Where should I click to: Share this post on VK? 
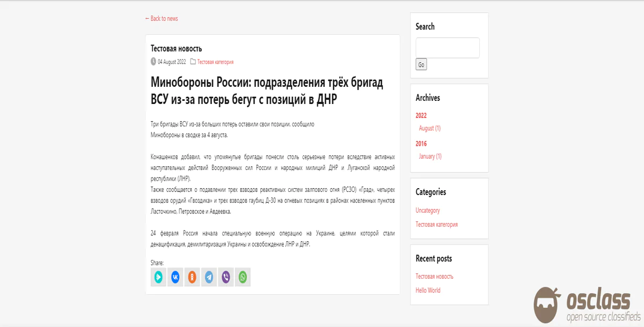(175, 277)
